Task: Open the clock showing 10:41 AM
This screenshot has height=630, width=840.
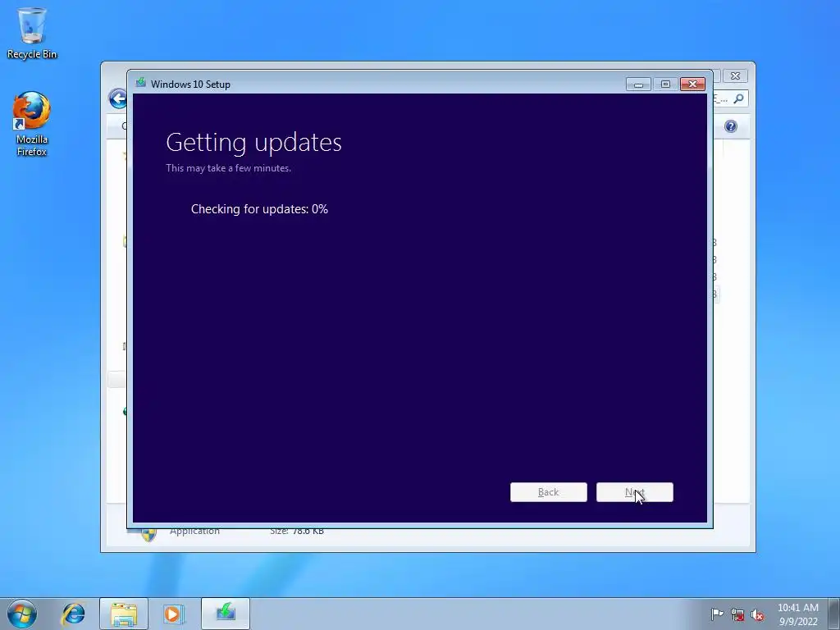Action: click(x=797, y=614)
